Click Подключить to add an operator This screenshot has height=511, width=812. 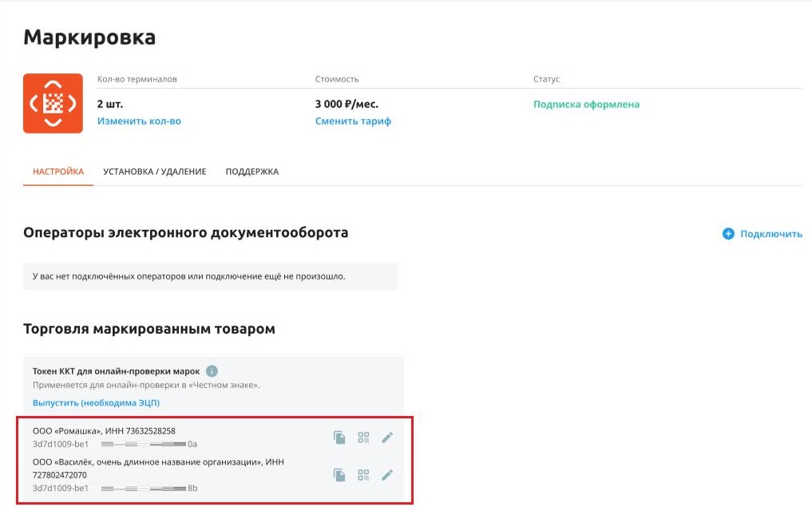click(x=770, y=233)
